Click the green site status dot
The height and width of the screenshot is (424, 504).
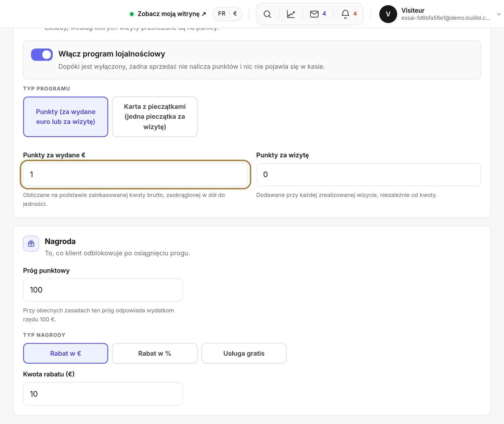132,14
